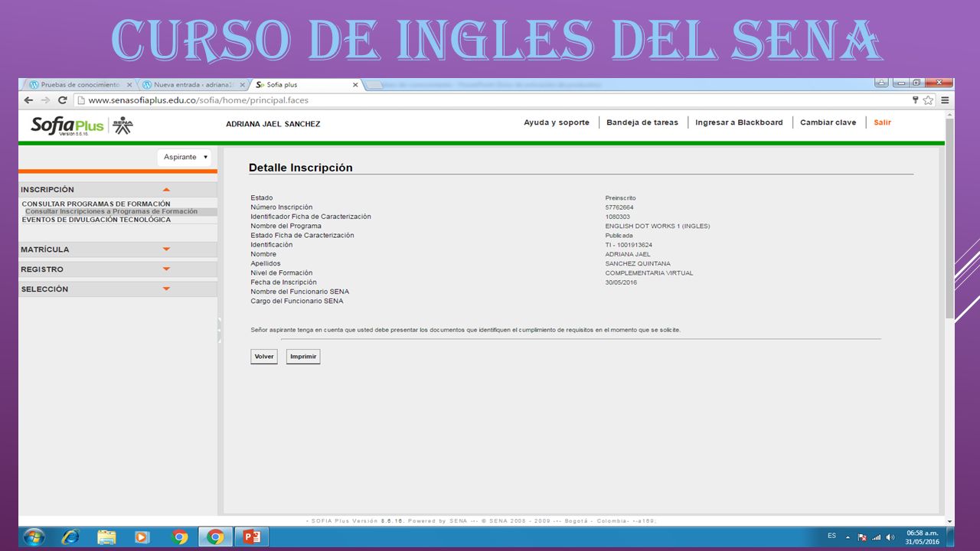980x551 pixels.
Task: Expand the MATRÍCULA section
Action: [x=118, y=249]
